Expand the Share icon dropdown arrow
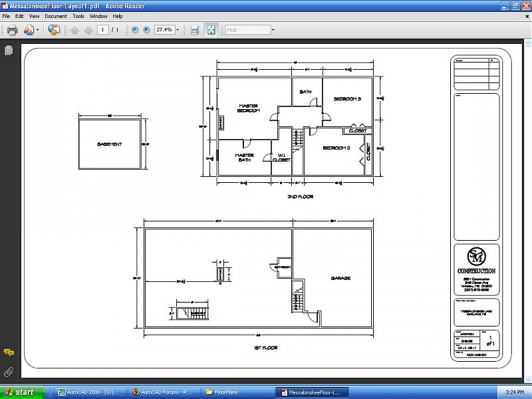The image size is (532, 399). click(37, 30)
